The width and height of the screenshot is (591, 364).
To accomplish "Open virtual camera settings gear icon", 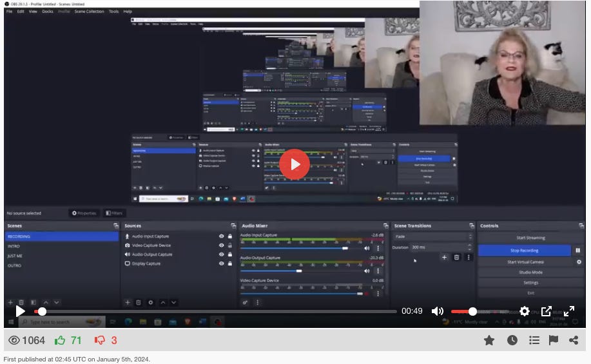I will pyautogui.click(x=579, y=262).
